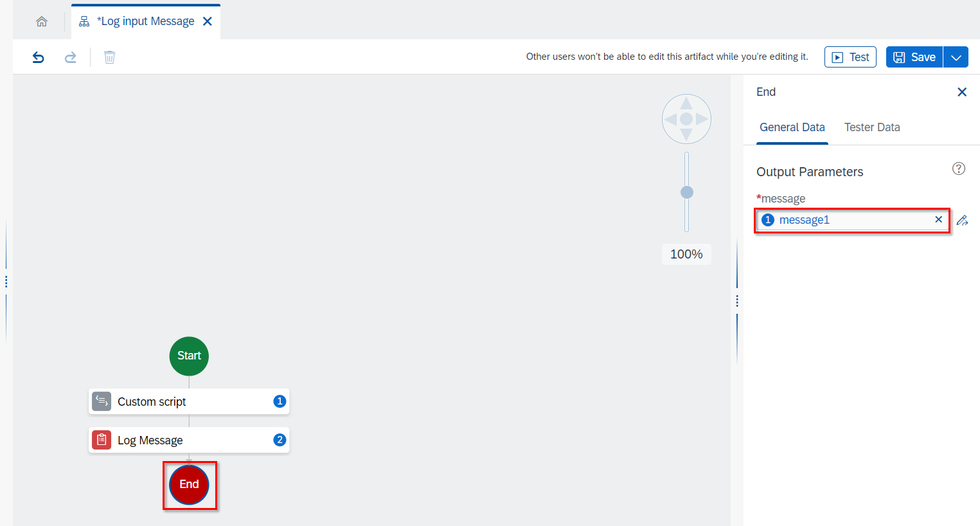This screenshot has width=980, height=526.
Task: Select the Log Message step
Action: pos(189,440)
